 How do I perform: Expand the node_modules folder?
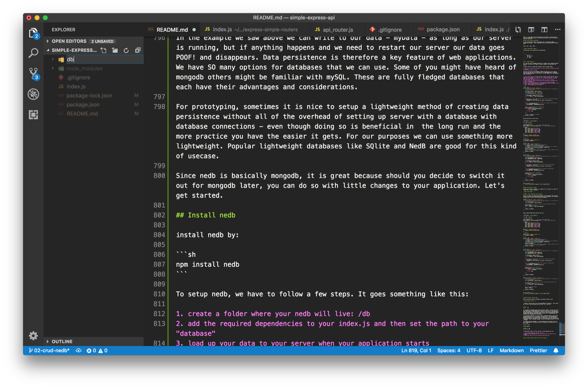[85, 68]
